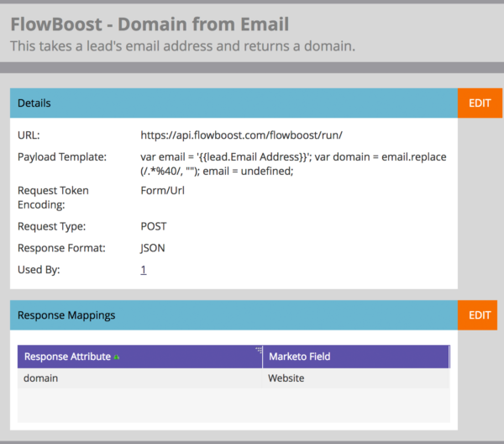Image resolution: width=504 pixels, height=444 pixels.
Task: Click the Response Mappings header label
Action: point(66,315)
